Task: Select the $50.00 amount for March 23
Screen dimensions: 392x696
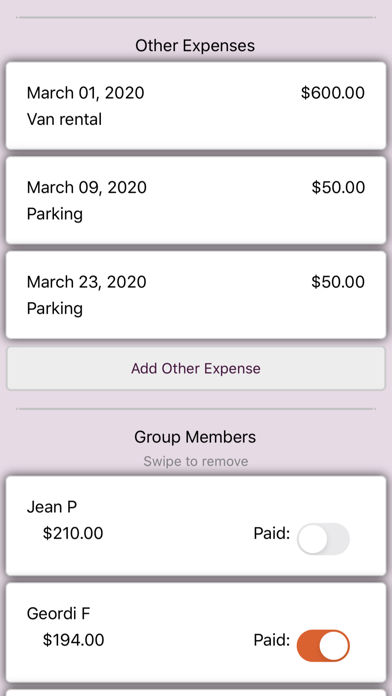Action: pos(338,282)
